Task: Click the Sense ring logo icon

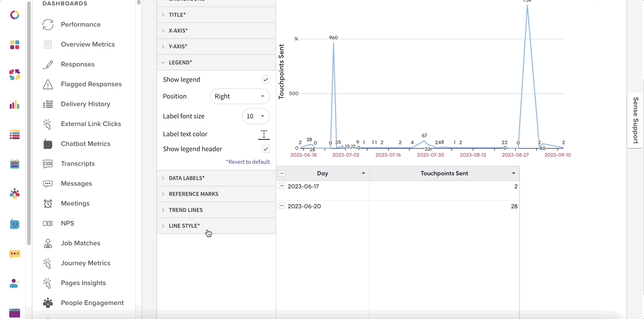Action: (x=14, y=15)
